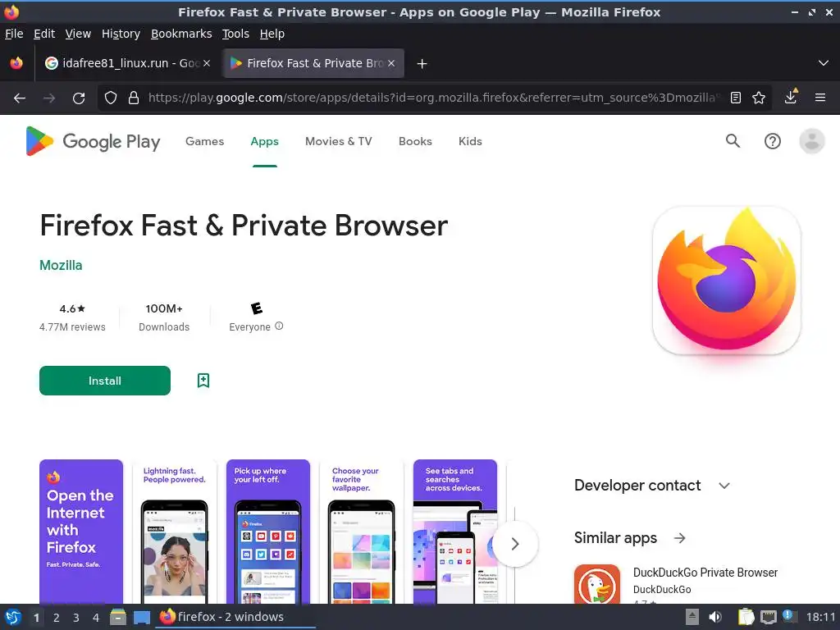This screenshot has width=840, height=630.
Task: Open the View menu
Action: [78, 34]
